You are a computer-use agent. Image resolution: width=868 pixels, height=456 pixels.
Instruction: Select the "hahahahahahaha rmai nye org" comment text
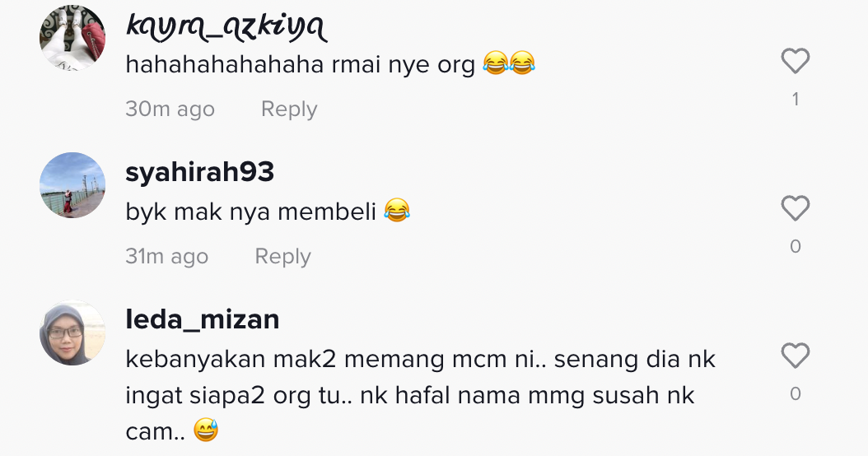pyautogui.click(x=300, y=64)
